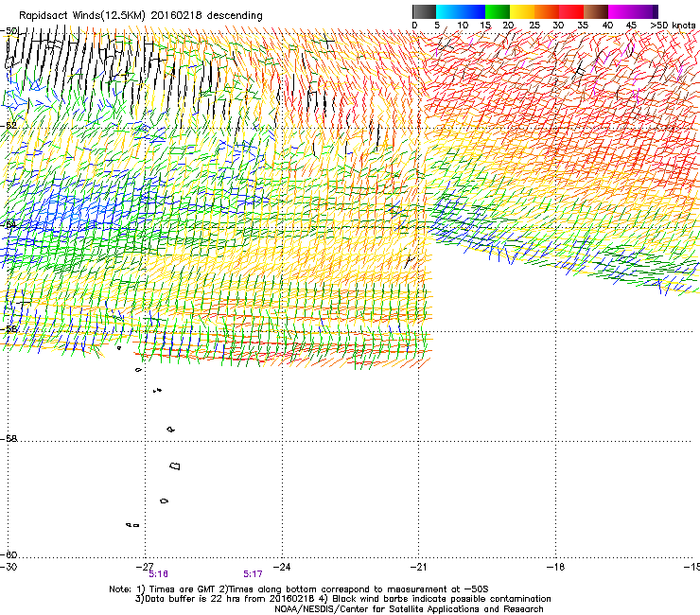Viewport: 700px width, 615px height.
Task: Click the 'Data buffer is 22 hrs' note line
Action: click(x=342, y=599)
